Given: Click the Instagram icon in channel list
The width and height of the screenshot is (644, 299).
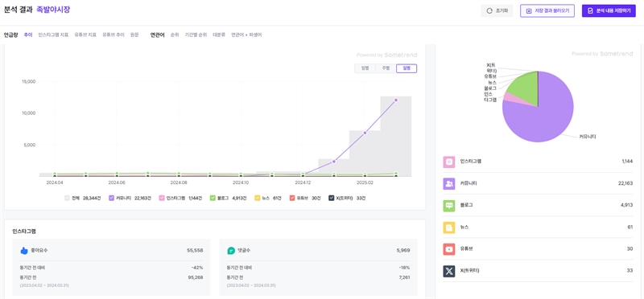Looking at the screenshot, I should (x=449, y=162).
